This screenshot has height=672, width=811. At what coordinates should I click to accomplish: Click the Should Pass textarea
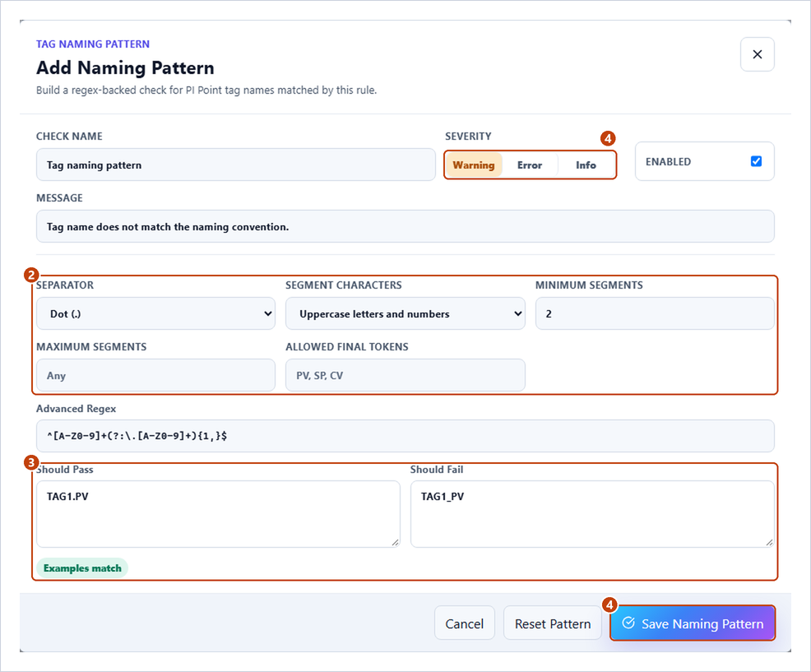coord(218,514)
